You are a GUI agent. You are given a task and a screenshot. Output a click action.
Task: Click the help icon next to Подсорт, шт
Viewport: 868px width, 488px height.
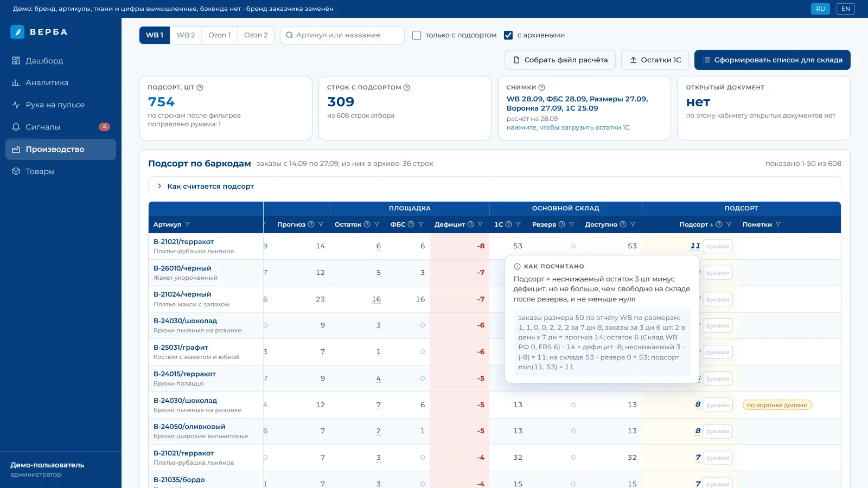(200, 87)
